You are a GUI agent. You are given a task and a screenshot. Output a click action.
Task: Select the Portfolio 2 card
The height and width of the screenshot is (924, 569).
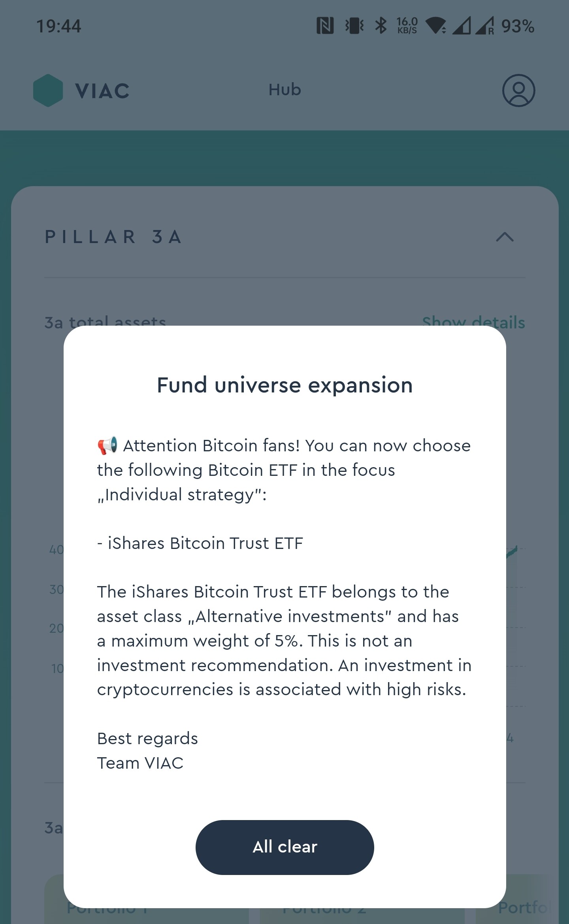362,903
